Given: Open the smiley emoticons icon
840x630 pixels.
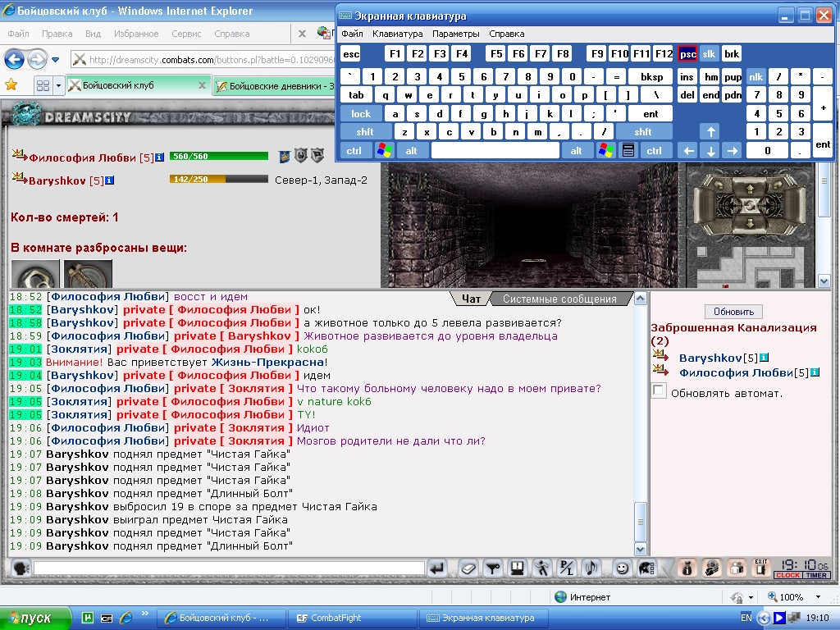Looking at the screenshot, I should click(622, 568).
